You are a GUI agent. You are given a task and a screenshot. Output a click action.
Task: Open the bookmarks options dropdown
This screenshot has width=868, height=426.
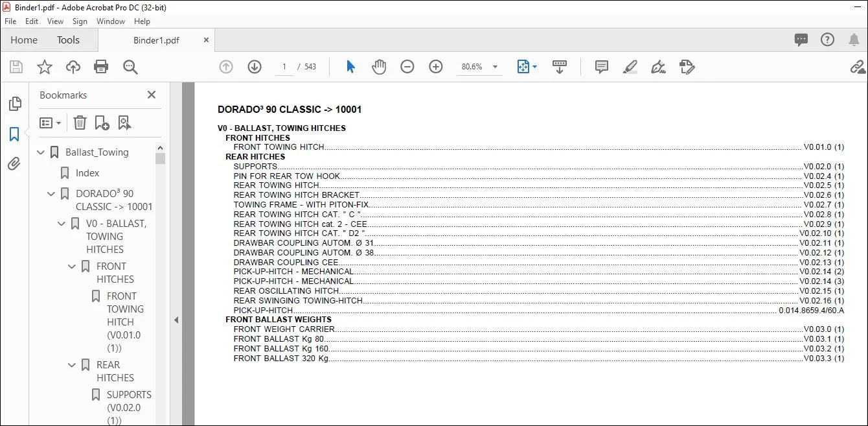(51, 123)
